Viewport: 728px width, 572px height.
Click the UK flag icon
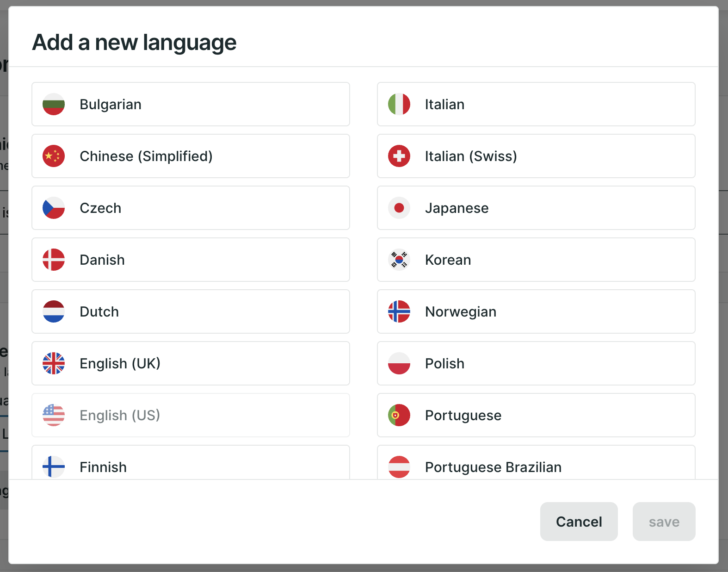click(x=54, y=363)
